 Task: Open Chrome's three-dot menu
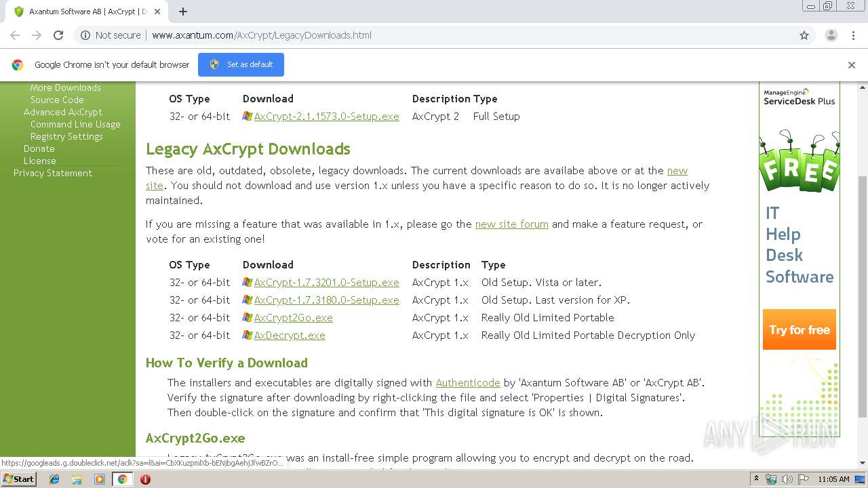coord(853,35)
